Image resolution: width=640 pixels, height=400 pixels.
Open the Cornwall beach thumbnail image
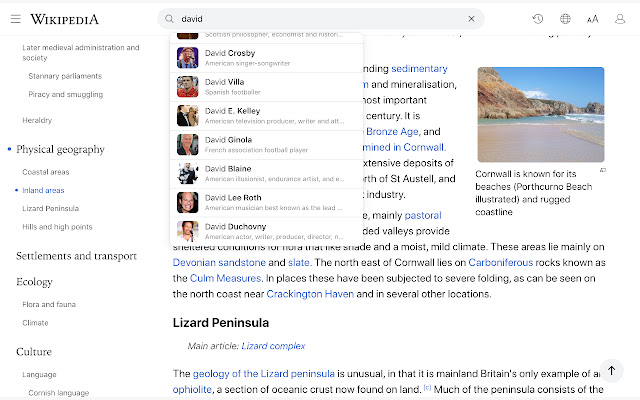540,113
